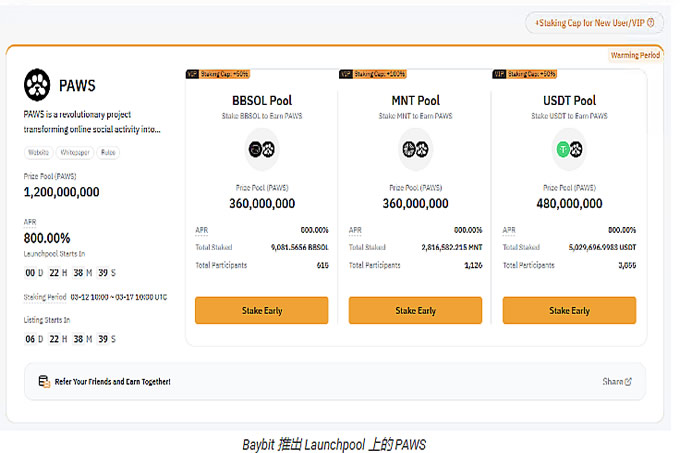Stake Early in the BBSOL Pool
The image size is (680, 453).
click(x=262, y=310)
